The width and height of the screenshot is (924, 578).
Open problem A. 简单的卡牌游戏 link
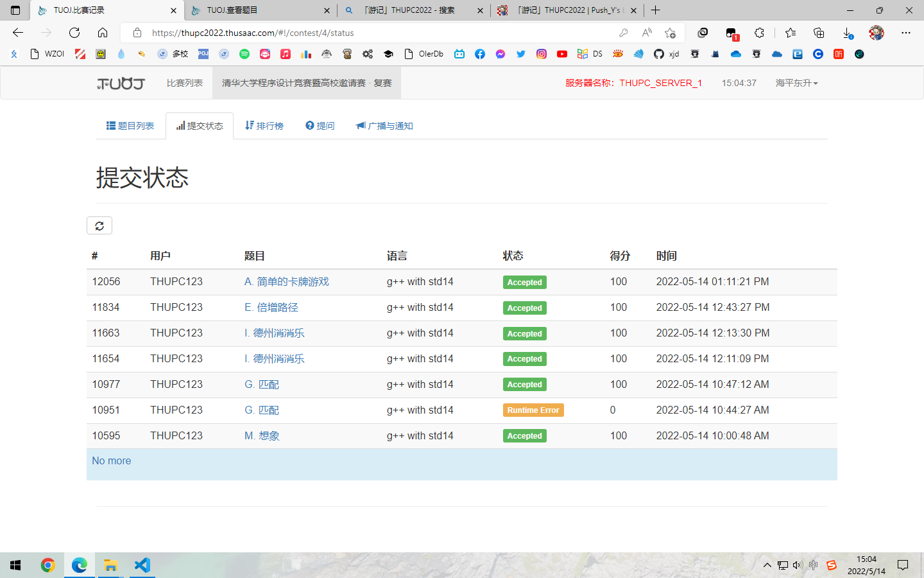pyautogui.click(x=286, y=281)
